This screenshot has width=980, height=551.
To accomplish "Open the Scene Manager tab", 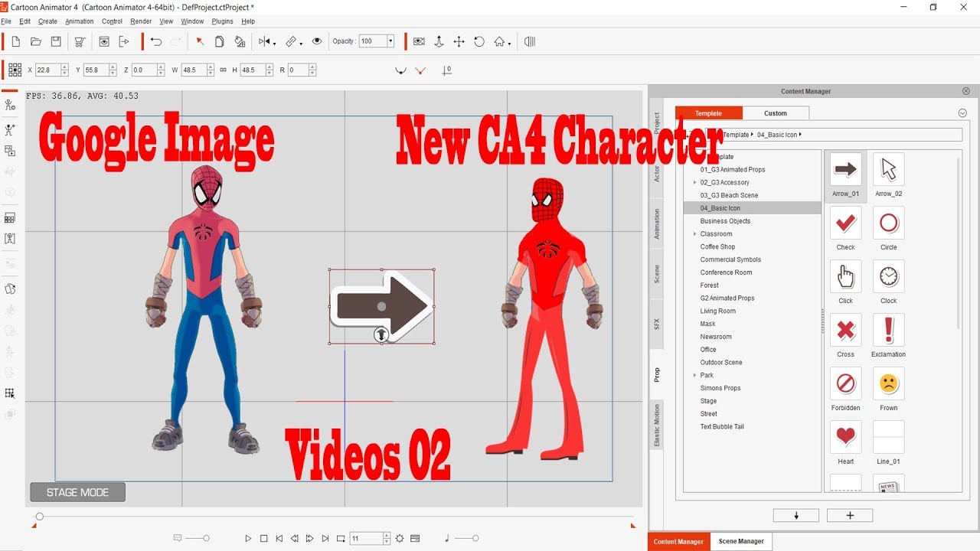I will pos(741,542).
